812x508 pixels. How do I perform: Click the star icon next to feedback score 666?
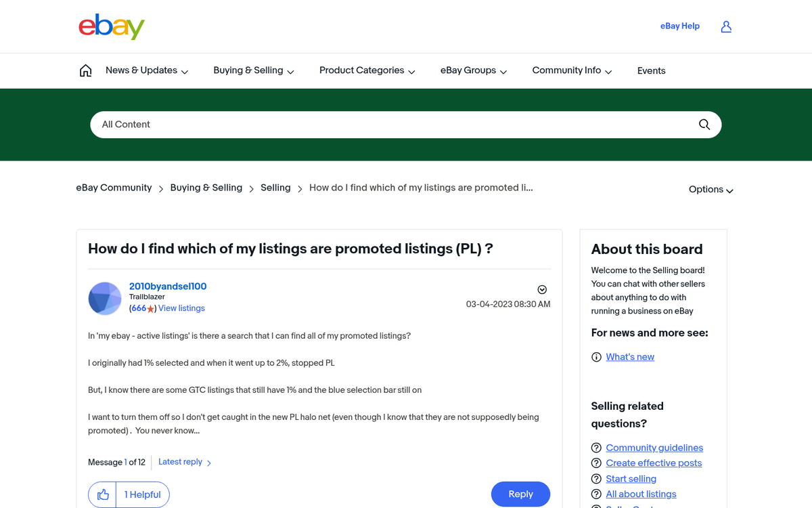152,308
